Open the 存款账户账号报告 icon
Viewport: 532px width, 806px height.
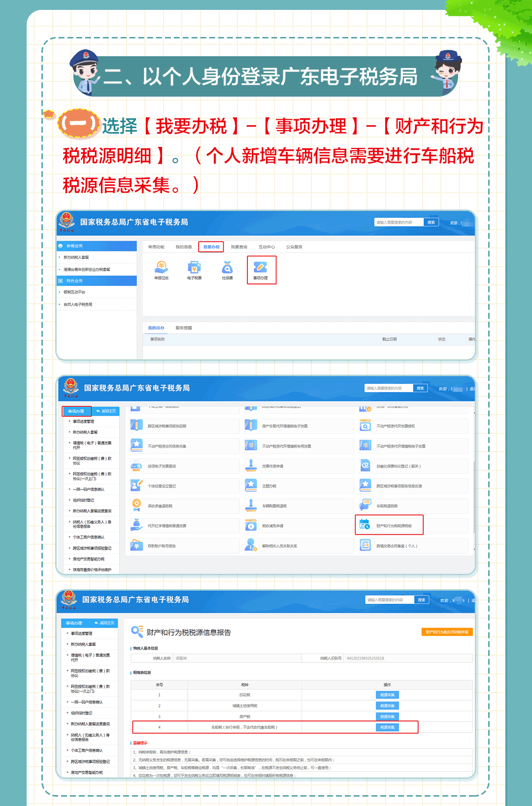(136, 546)
